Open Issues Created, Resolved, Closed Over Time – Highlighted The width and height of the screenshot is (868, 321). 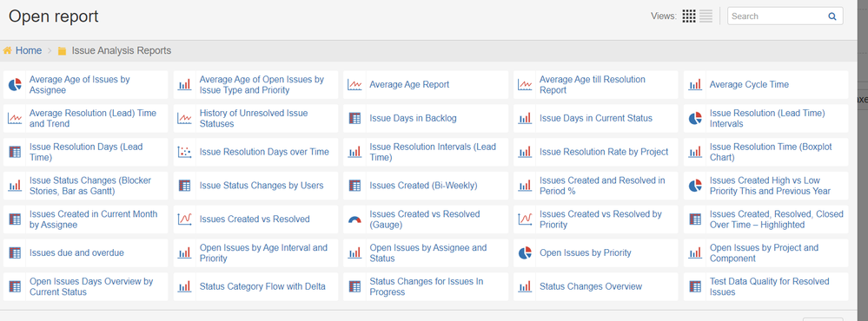[776, 219]
